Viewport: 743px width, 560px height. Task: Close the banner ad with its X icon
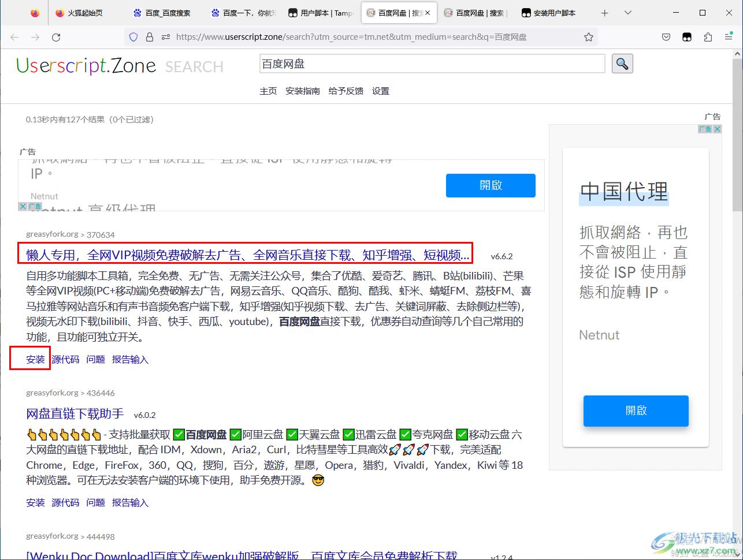point(23,206)
